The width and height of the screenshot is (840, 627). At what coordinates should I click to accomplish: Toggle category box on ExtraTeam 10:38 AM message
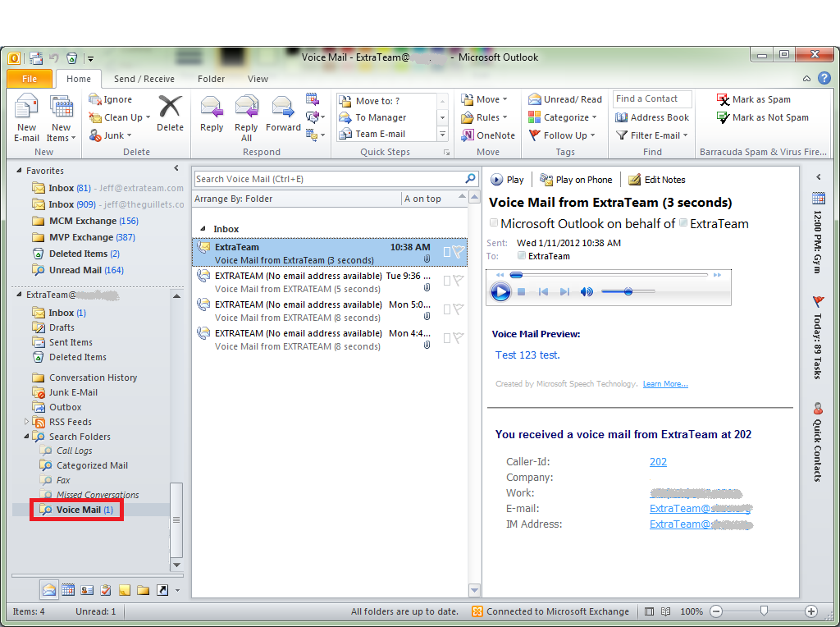(447, 252)
